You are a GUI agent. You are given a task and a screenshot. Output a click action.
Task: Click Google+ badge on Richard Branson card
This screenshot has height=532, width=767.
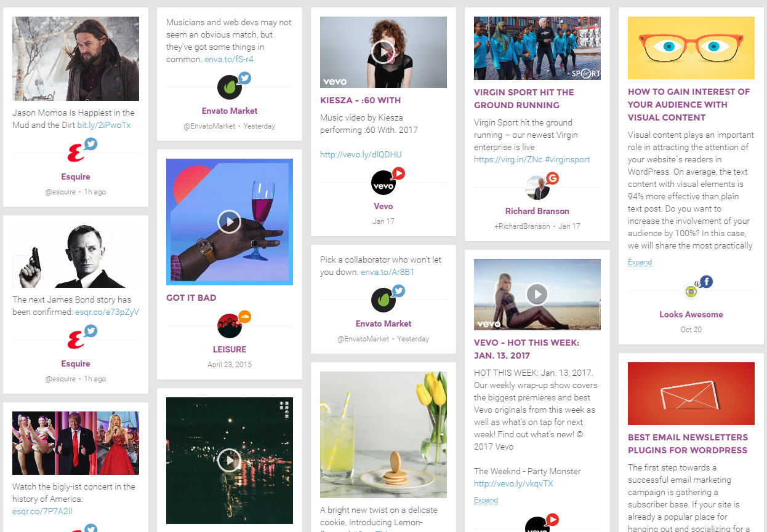click(552, 179)
